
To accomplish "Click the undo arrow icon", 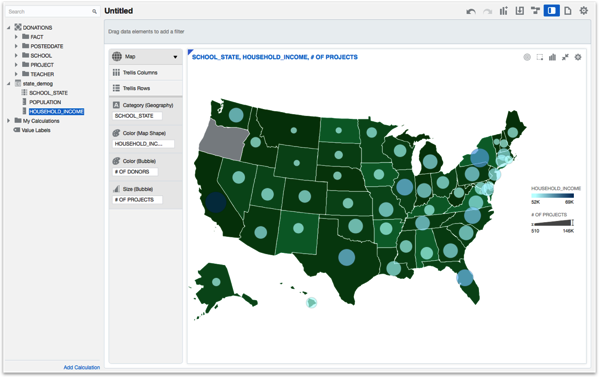I will click(x=471, y=11).
